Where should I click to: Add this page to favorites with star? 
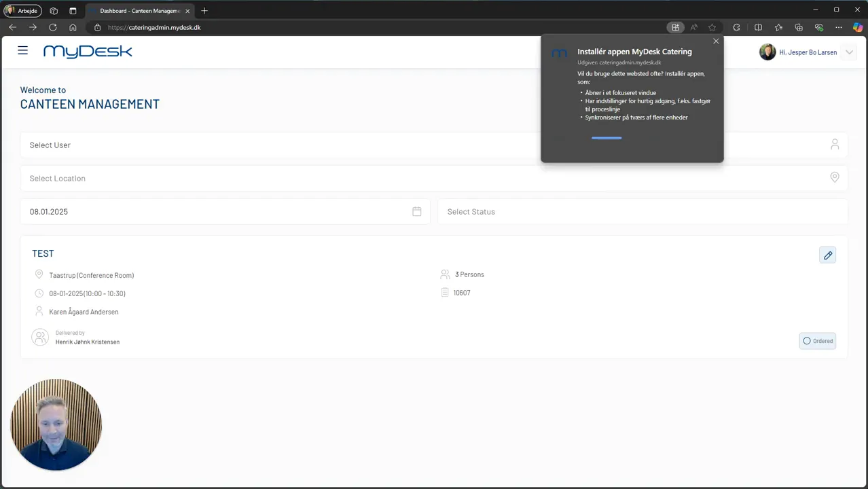(712, 28)
